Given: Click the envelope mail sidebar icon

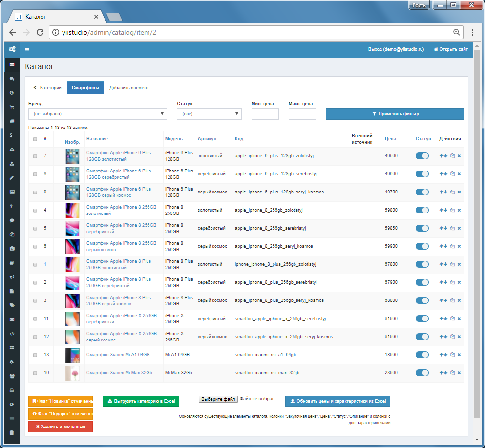Looking at the screenshot, I should 12,320.
